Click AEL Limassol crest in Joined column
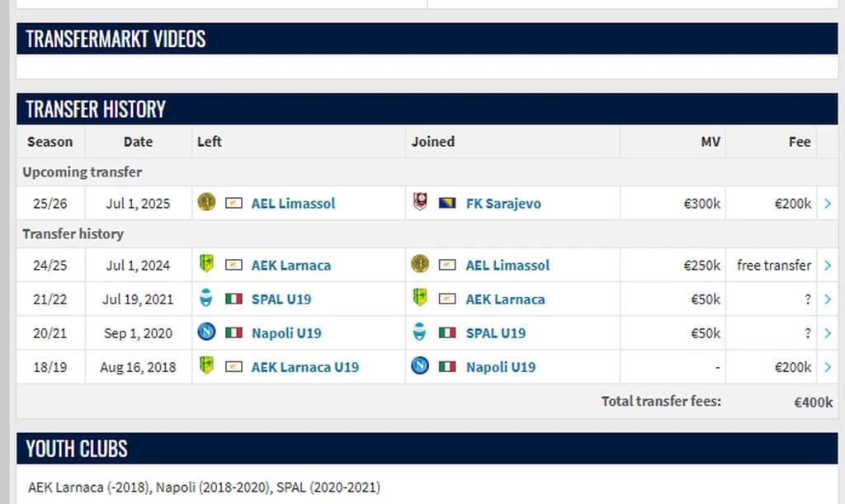 (x=420, y=264)
